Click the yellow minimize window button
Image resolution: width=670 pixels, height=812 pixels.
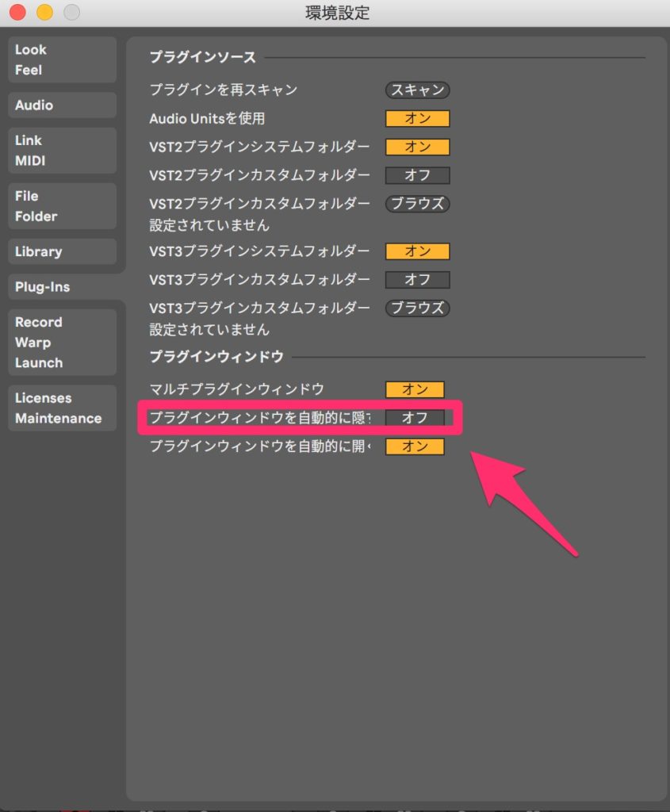[x=44, y=13]
